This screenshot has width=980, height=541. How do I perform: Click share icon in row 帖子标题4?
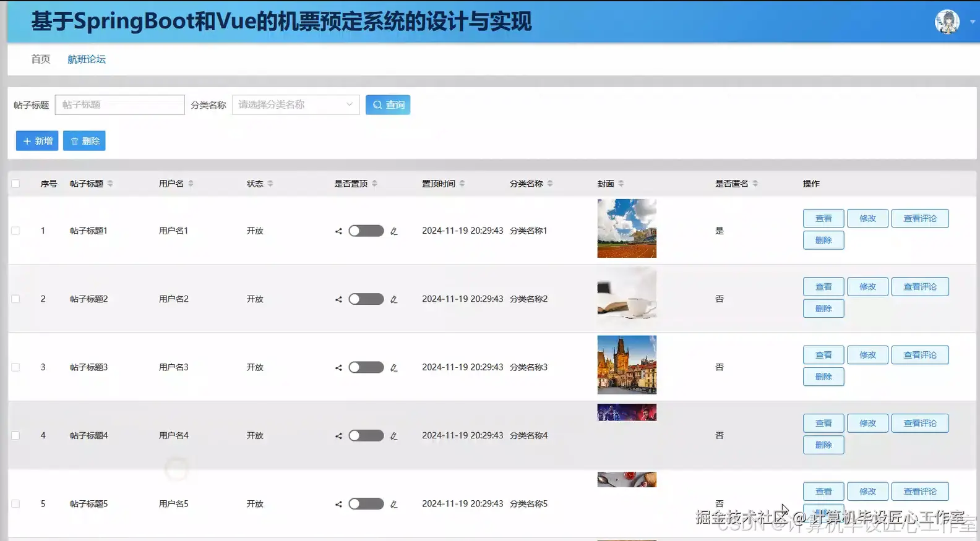[338, 436]
